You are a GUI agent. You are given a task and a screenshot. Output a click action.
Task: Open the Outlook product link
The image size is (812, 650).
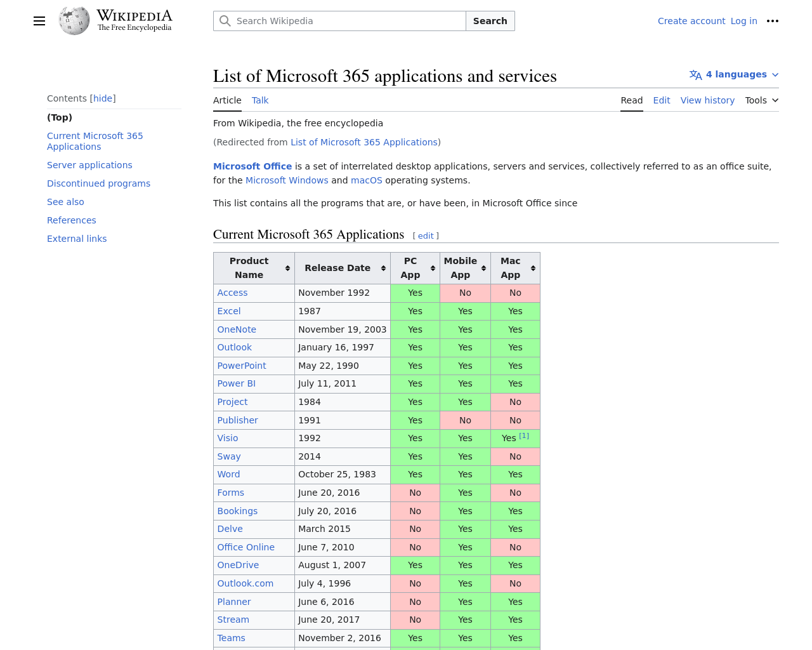pos(234,347)
